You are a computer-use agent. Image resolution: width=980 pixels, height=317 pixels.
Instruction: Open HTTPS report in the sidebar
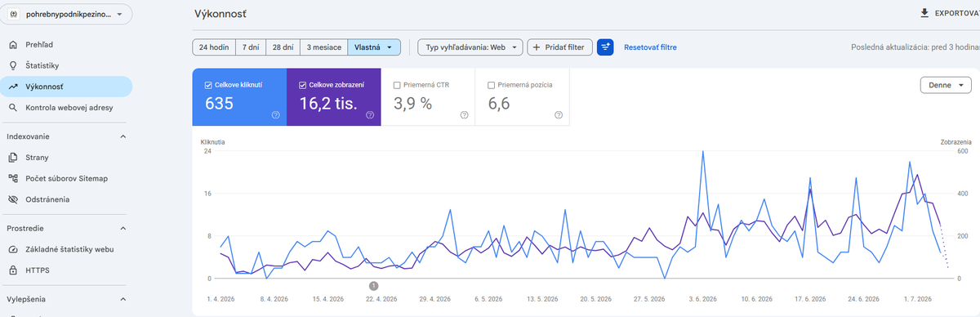(x=66, y=270)
